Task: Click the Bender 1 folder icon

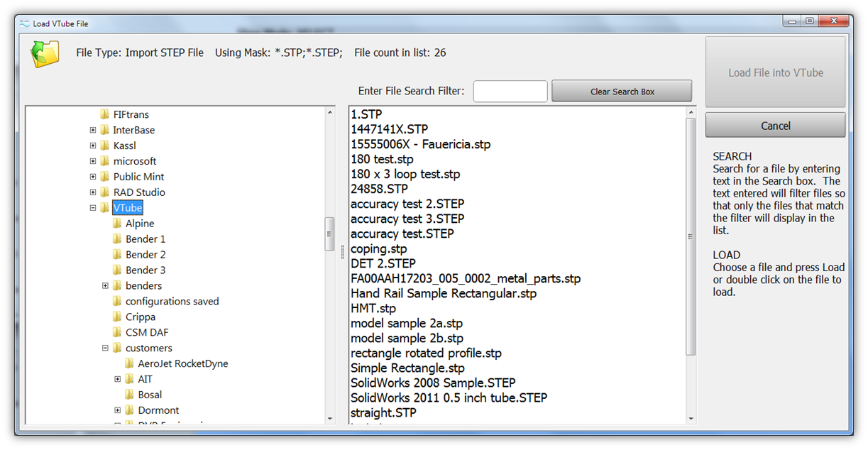Action: (x=117, y=239)
